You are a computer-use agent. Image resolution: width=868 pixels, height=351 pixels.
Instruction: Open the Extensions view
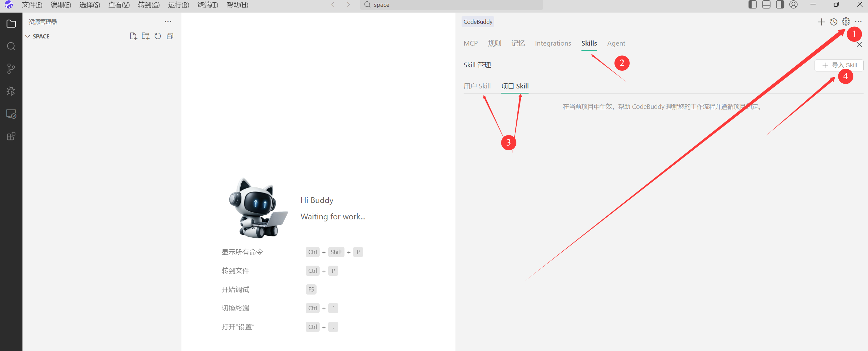[11, 136]
